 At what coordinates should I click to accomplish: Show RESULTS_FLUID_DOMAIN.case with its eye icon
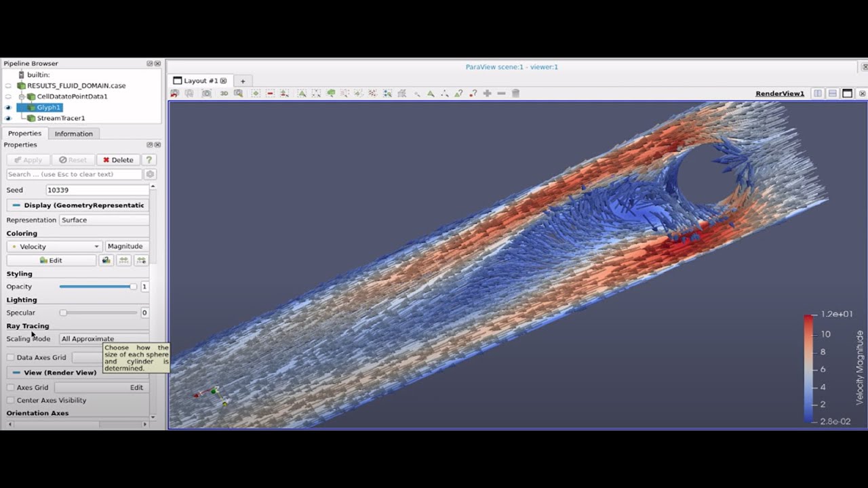click(x=8, y=85)
